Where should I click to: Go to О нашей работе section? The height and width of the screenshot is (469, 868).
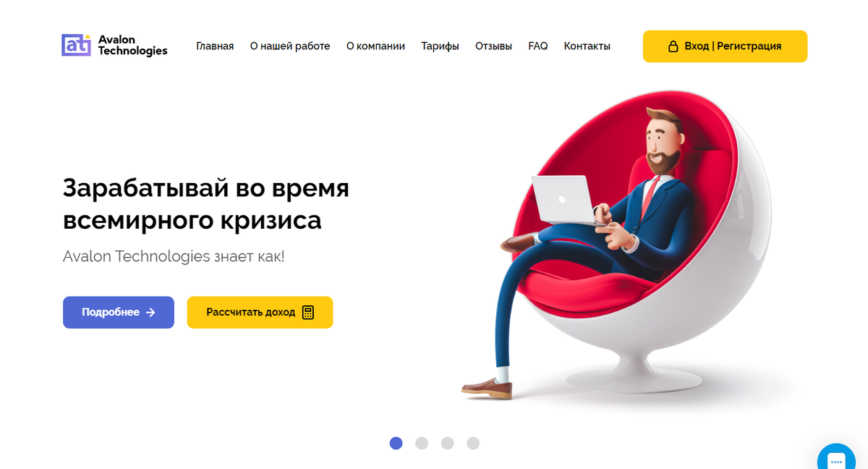click(x=290, y=46)
